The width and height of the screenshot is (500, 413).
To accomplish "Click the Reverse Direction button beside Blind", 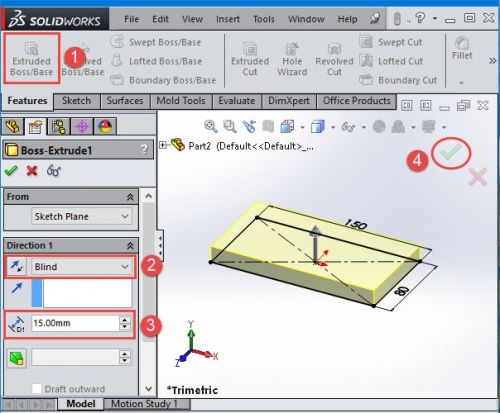I will 17,266.
